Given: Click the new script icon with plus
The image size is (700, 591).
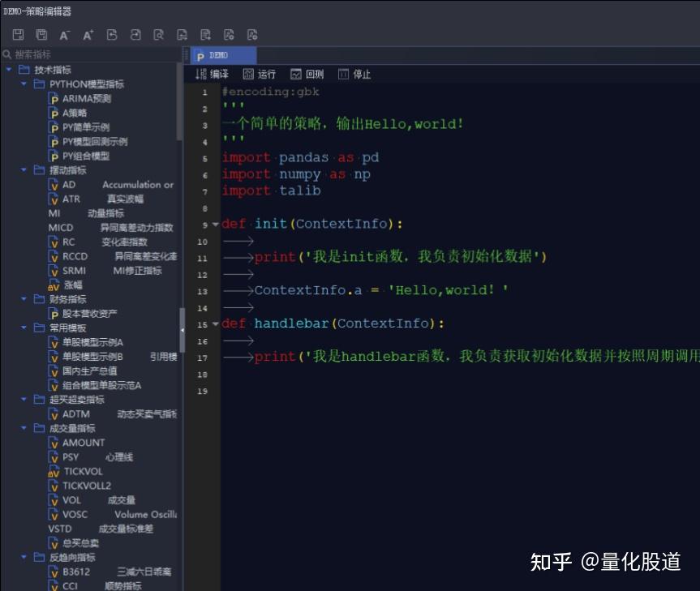Looking at the screenshot, I should [x=205, y=35].
